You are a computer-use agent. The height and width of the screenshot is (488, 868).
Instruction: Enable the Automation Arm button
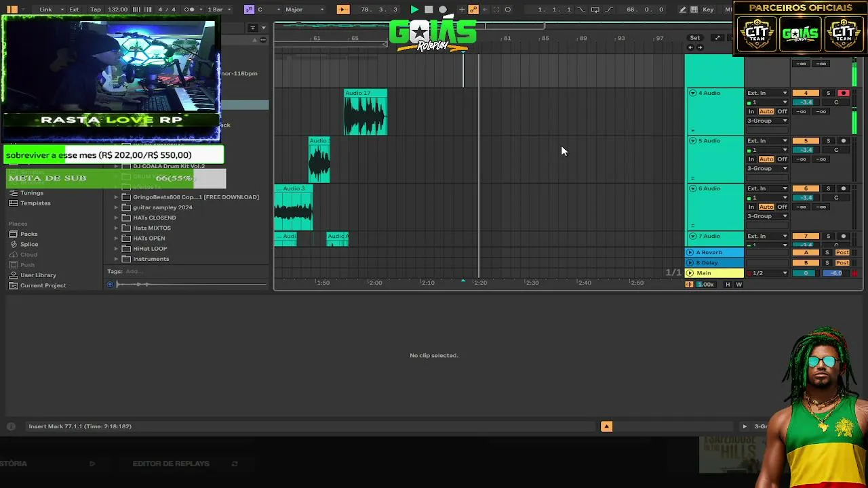click(x=473, y=9)
